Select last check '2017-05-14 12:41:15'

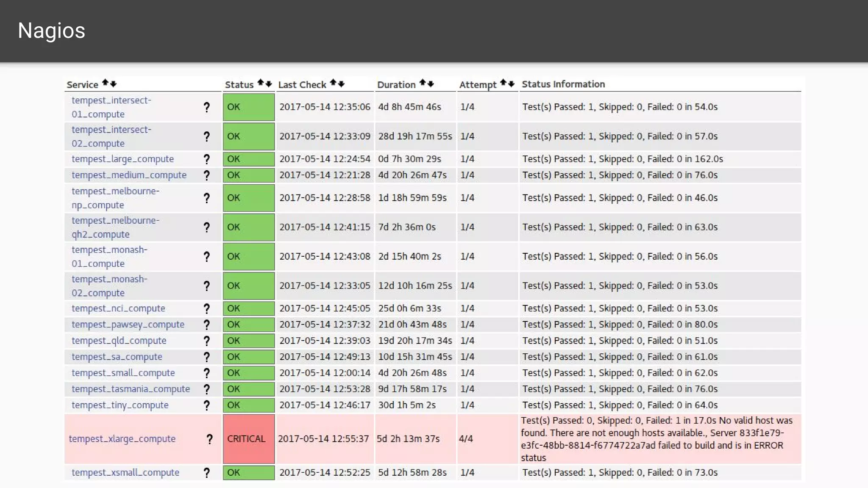point(325,227)
